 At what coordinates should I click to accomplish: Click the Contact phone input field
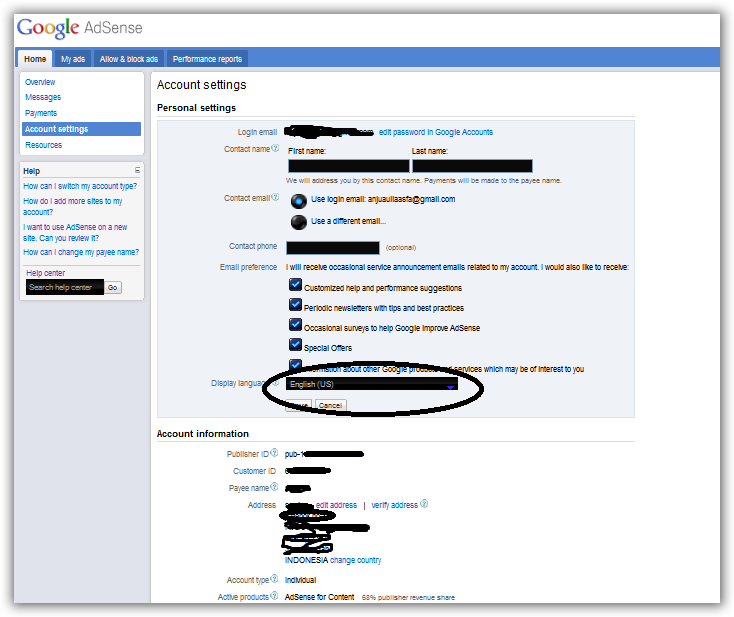click(333, 248)
